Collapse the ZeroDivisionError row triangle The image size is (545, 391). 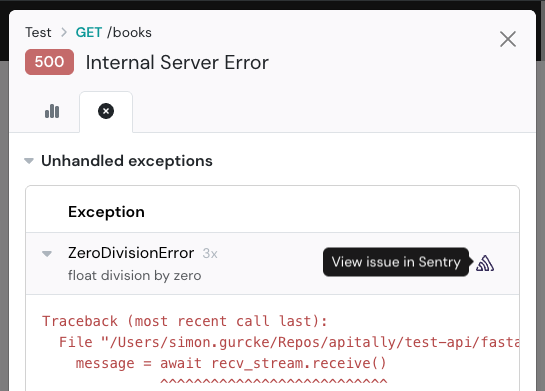47,254
